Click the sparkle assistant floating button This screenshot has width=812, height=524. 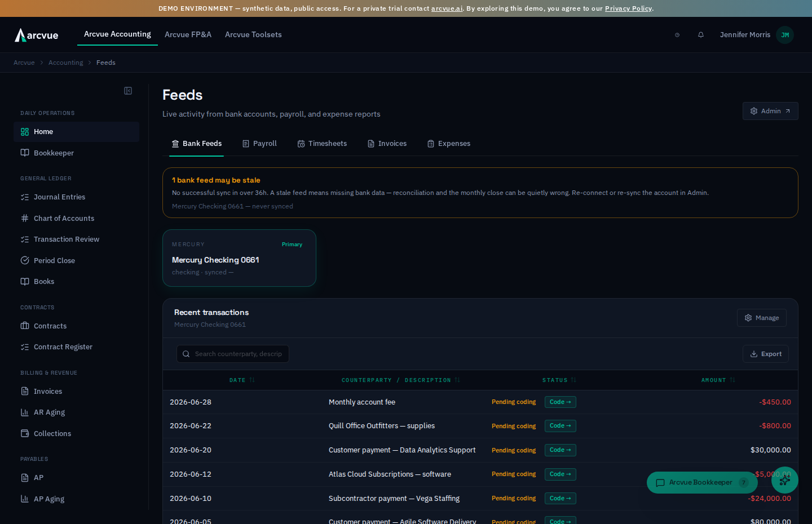pos(785,480)
